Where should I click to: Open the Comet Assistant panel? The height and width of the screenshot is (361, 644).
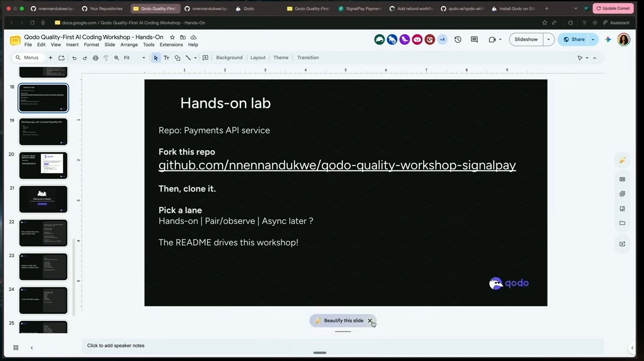pyautogui.click(x=616, y=22)
